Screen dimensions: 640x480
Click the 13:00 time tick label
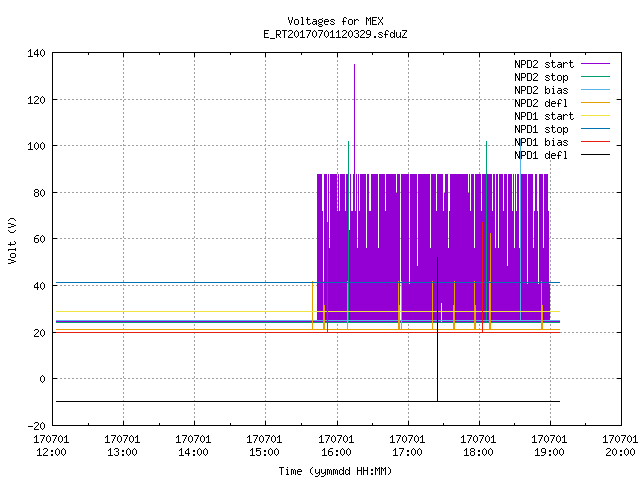(x=122, y=452)
